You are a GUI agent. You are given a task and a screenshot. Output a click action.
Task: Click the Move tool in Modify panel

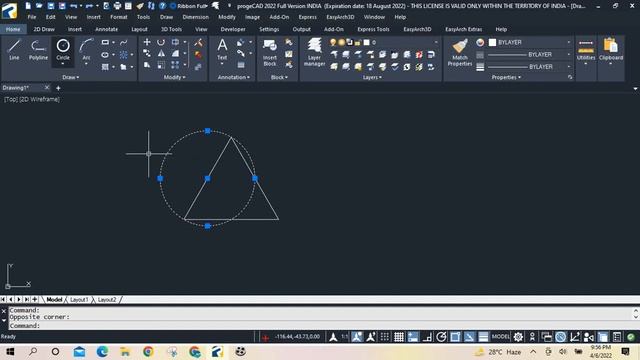pos(147,42)
